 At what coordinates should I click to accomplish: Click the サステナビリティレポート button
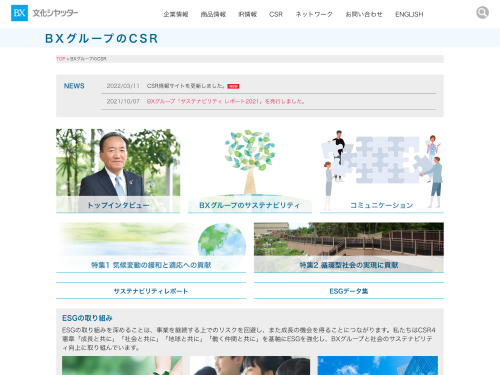pyautogui.click(x=151, y=291)
